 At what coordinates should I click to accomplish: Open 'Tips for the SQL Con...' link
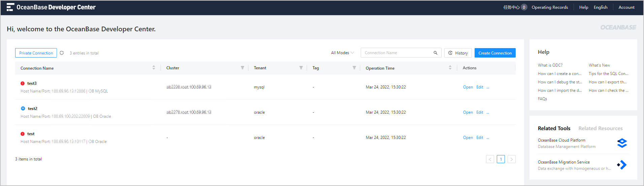[x=608, y=74]
